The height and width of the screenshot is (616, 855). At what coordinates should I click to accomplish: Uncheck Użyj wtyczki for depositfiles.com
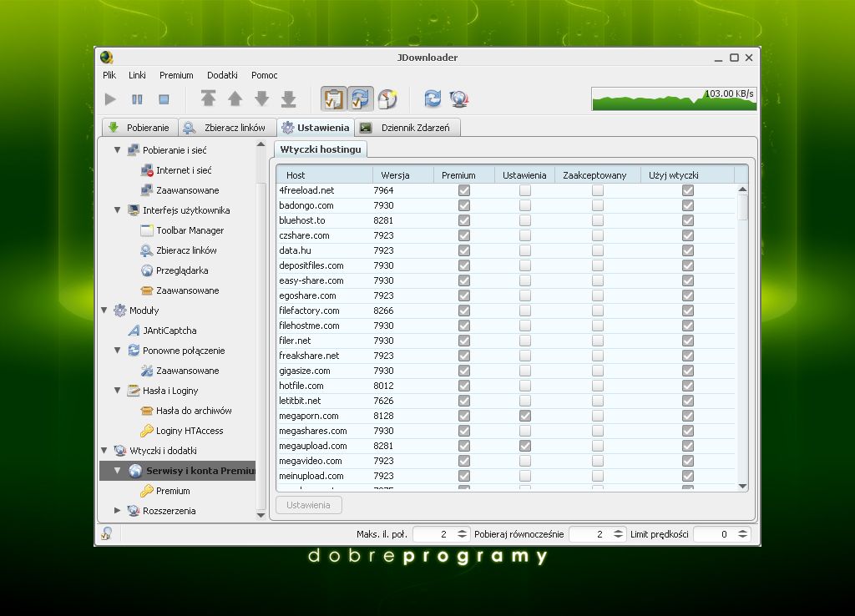pyautogui.click(x=688, y=265)
